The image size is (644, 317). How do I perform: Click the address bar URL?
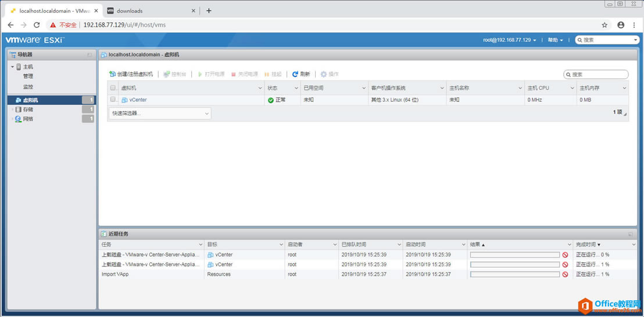(x=124, y=25)
